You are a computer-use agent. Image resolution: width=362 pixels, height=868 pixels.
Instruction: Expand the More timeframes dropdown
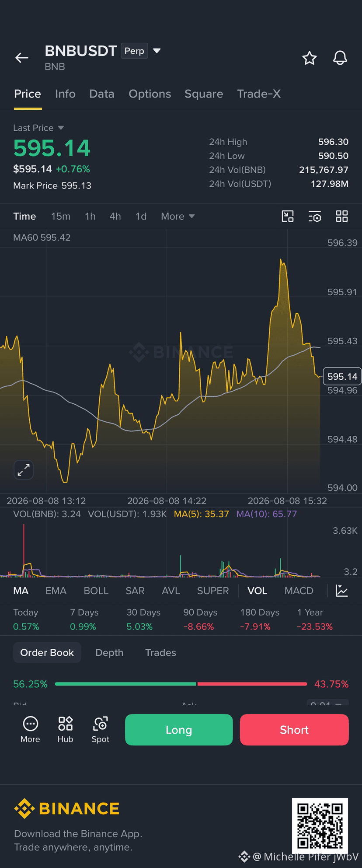coord(178,216)
